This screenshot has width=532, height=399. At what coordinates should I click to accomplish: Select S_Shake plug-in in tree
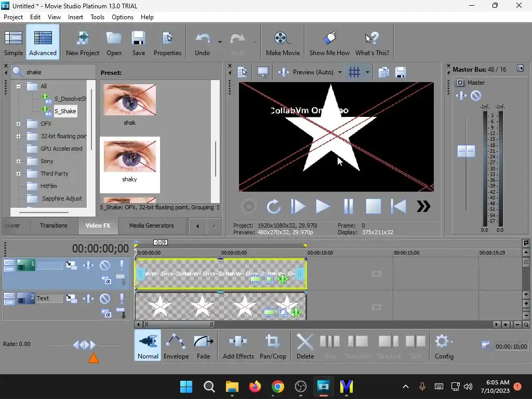point(65,111)
